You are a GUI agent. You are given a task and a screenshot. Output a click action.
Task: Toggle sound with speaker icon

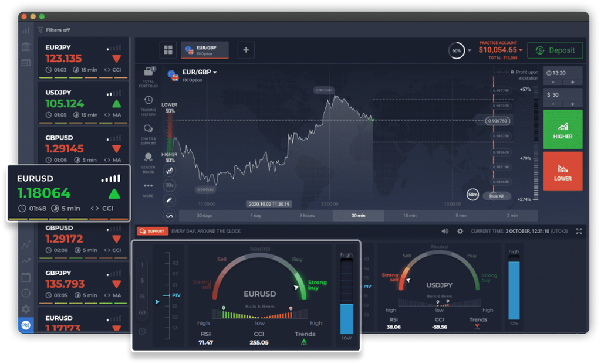pyautogui.click(x=445, y=231)
